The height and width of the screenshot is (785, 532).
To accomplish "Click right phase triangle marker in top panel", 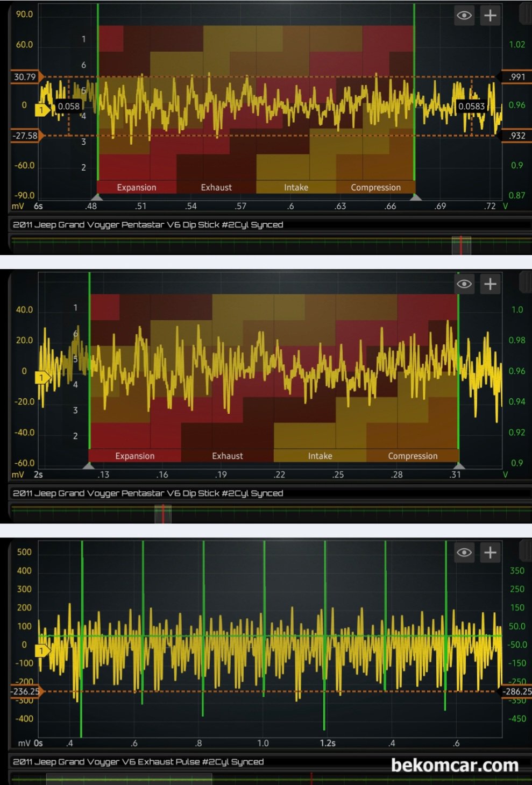I will (x=415, y=197).
